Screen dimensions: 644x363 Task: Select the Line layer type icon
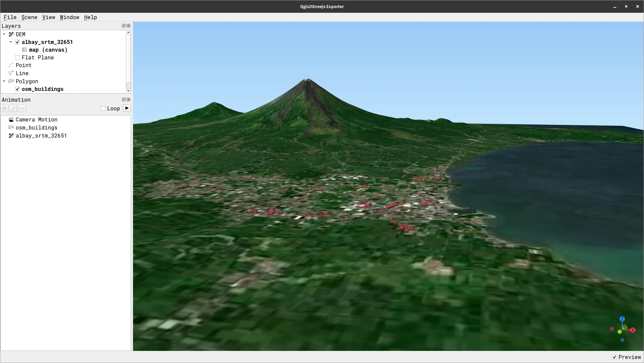coord(11,73)
